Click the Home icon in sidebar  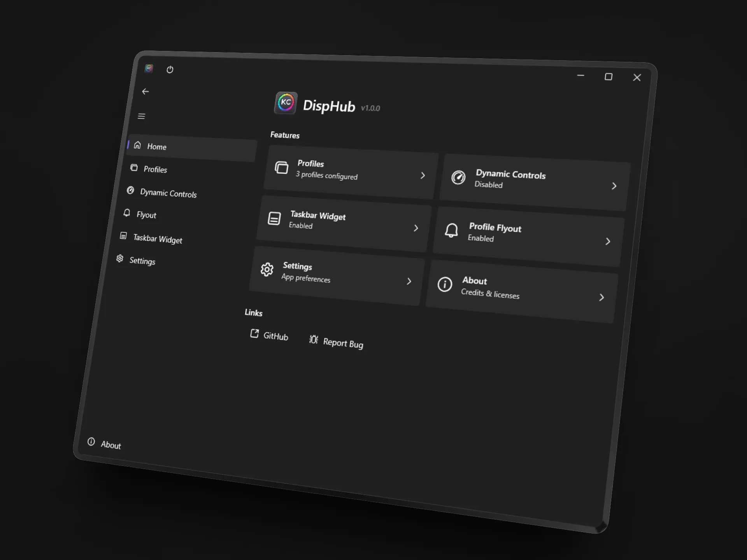(x=137, y=145)
